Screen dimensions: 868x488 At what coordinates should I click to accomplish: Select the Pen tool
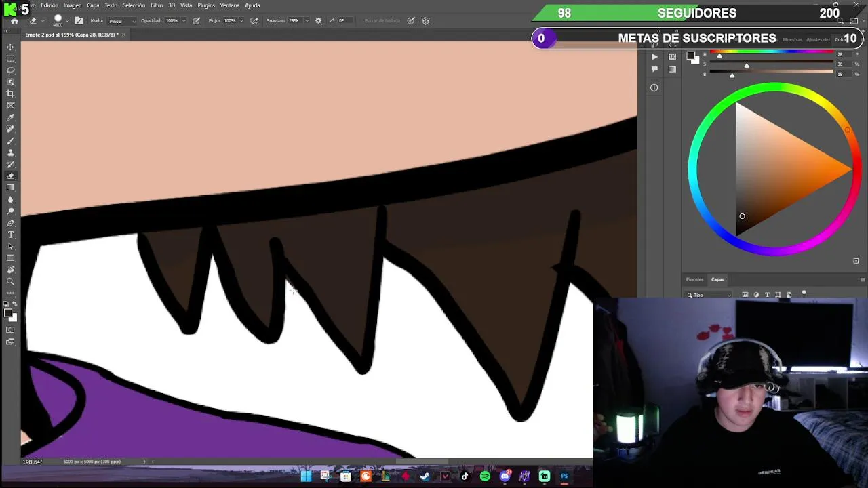point(11,223)
